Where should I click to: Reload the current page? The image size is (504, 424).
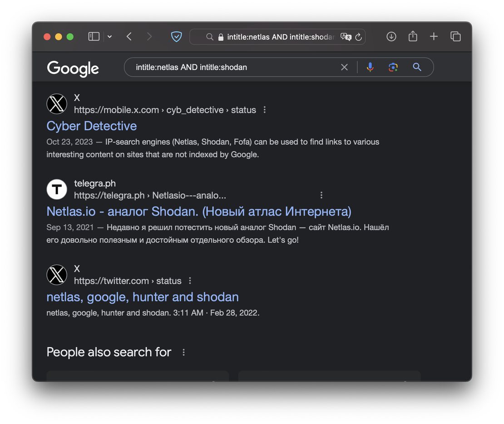tap(358, 37)
